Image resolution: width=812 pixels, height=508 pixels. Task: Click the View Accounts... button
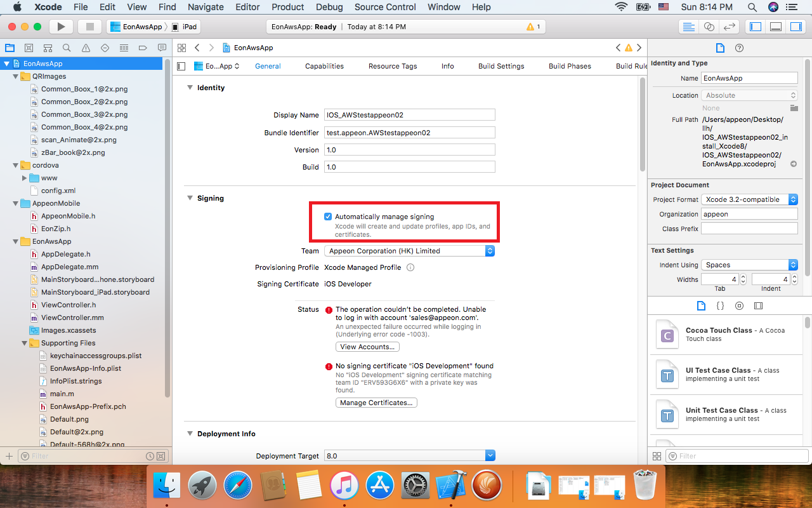point(368,347)
